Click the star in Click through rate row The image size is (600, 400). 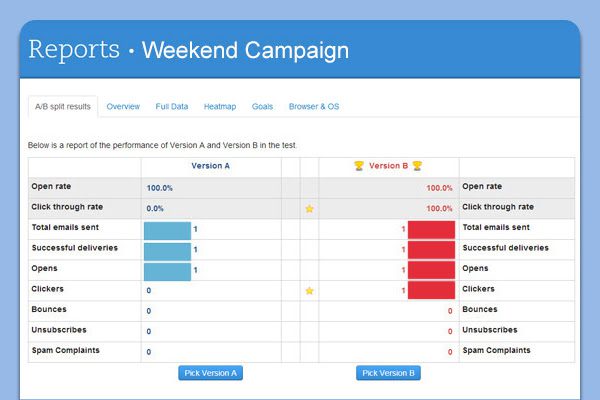click(x=309, y=209)
